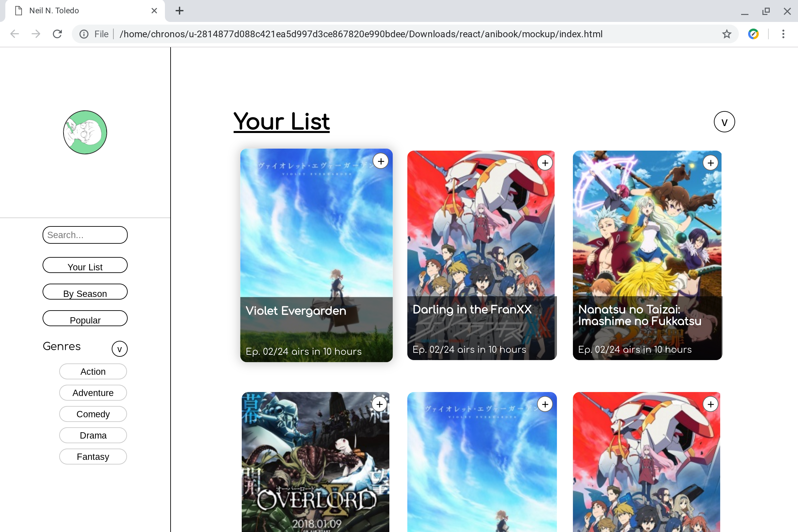Open the Violet Evergarden card

pyautogui.click(x=316, y=255)
